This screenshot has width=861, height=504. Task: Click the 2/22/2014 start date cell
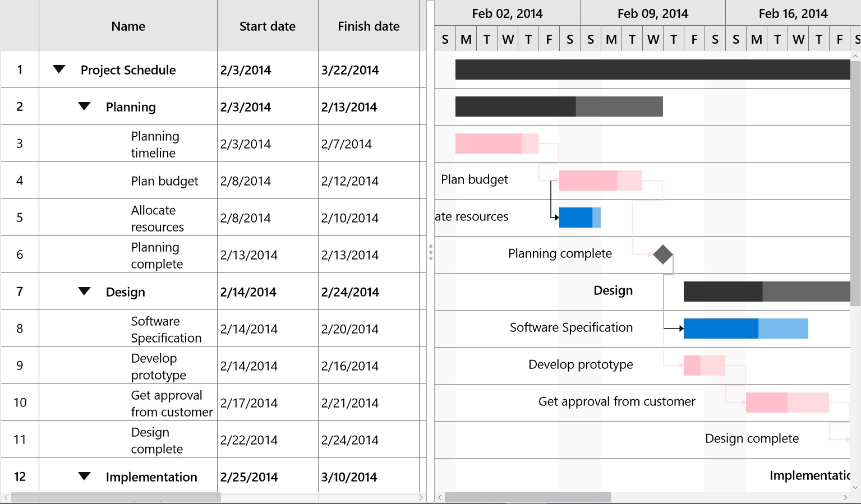[x=268, y=440]
